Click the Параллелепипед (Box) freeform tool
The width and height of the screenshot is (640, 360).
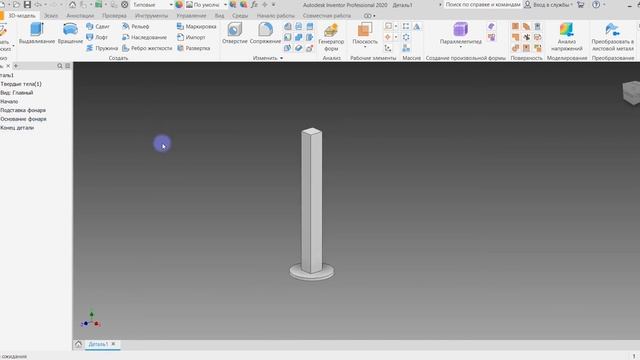(460, 33)
